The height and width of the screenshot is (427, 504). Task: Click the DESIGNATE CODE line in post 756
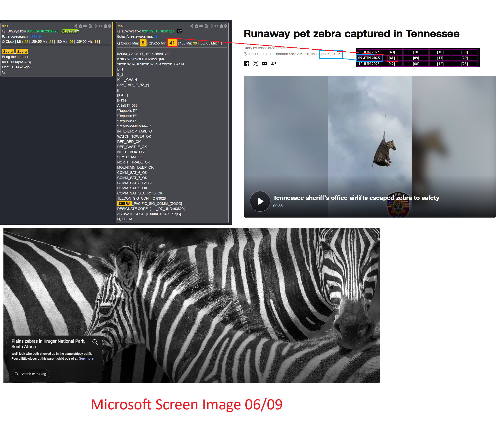[x=151, y=209]
